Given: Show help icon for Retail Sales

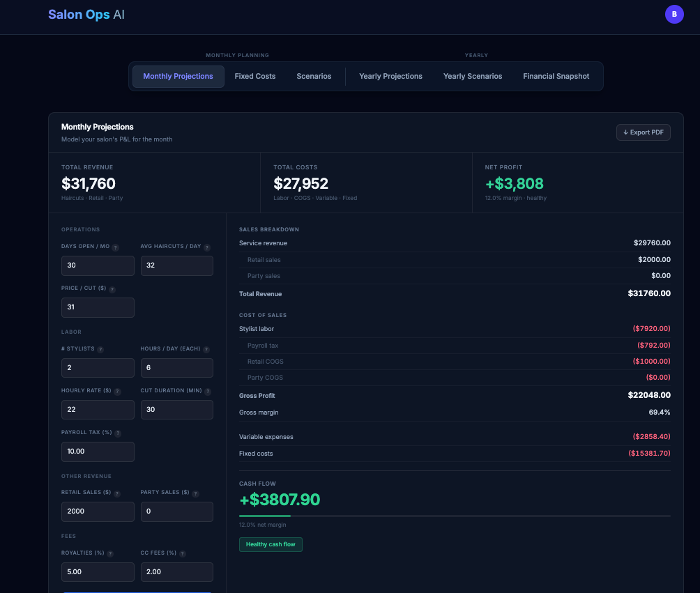Looking at the screenshot, I should (x=117, y=494).
